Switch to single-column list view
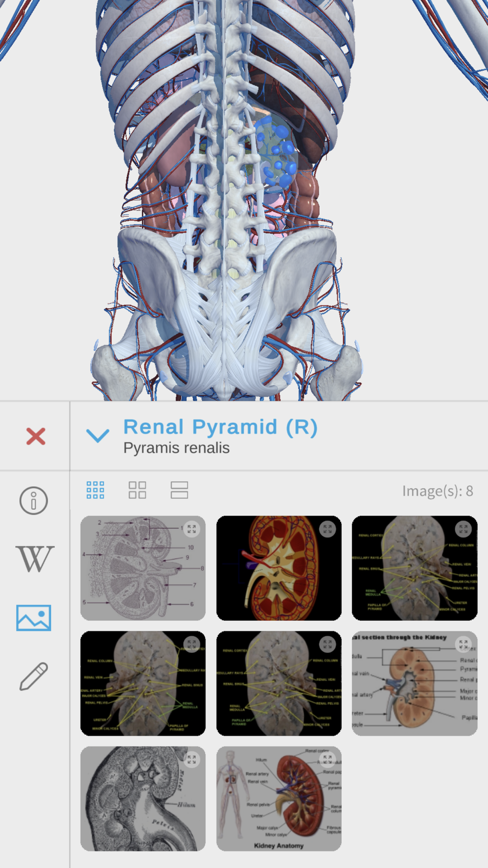Image resolution: width=488 pixels, height=868 pixels. (x=179, y=490)
